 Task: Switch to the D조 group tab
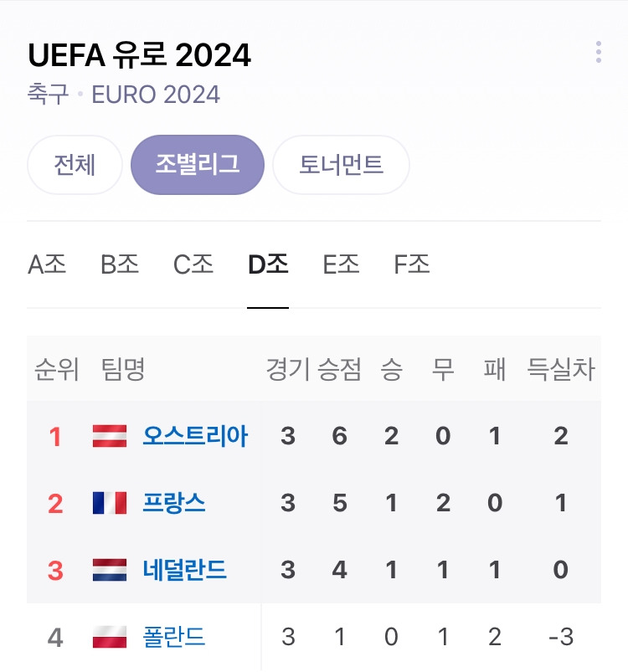[268, 264]
